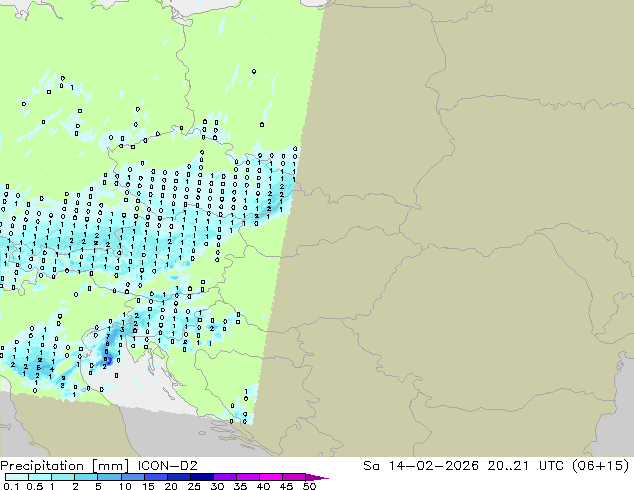Screen dimensions: 634x490
Task: Click the 40 mm magenta legend swatch
Action: (x=271, y=477)
